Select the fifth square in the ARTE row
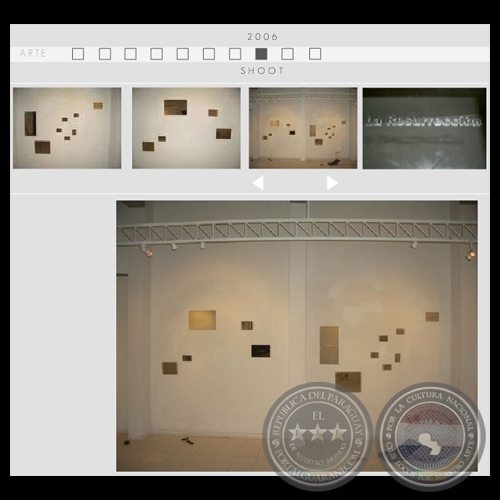Image resolution: width=500 pixels, height=500 pixels. (183, 54)
